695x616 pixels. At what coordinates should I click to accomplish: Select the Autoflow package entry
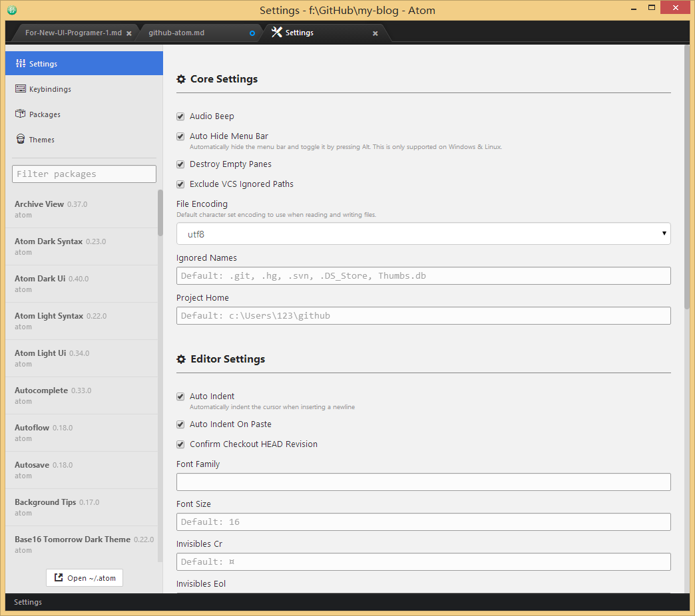[82, 432]
